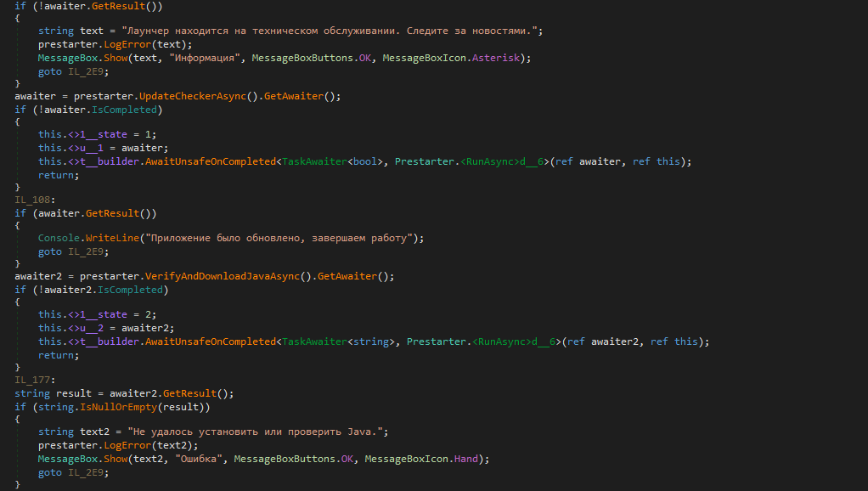Click the "Ошибка" string literal
Screen dimensions: 868x491
tap(199, 459)
